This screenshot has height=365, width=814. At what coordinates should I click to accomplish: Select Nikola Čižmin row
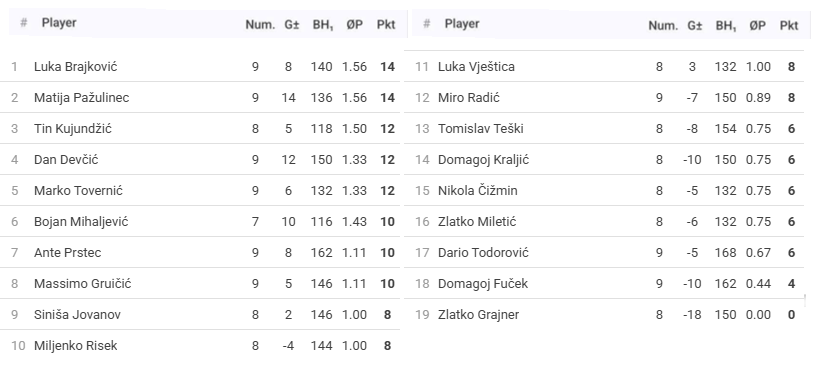604,191
